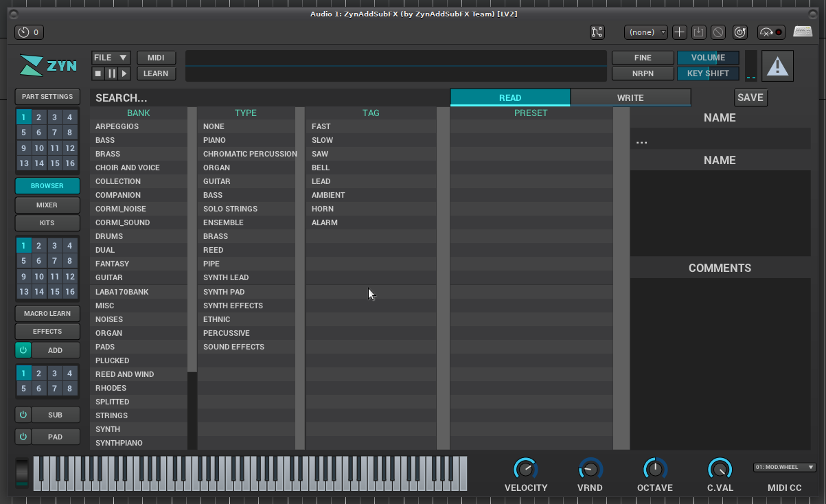Click the reset plugin dial icon
This screenshot has height=504, width=826.
click(740, 32)
